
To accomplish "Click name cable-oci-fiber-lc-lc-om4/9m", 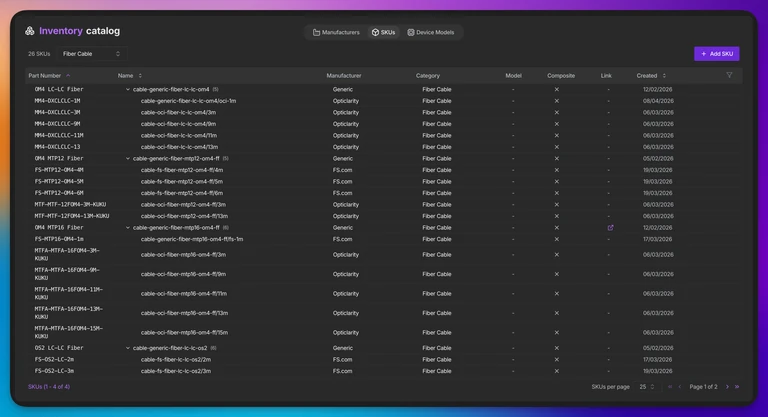I will click(178, 124).
